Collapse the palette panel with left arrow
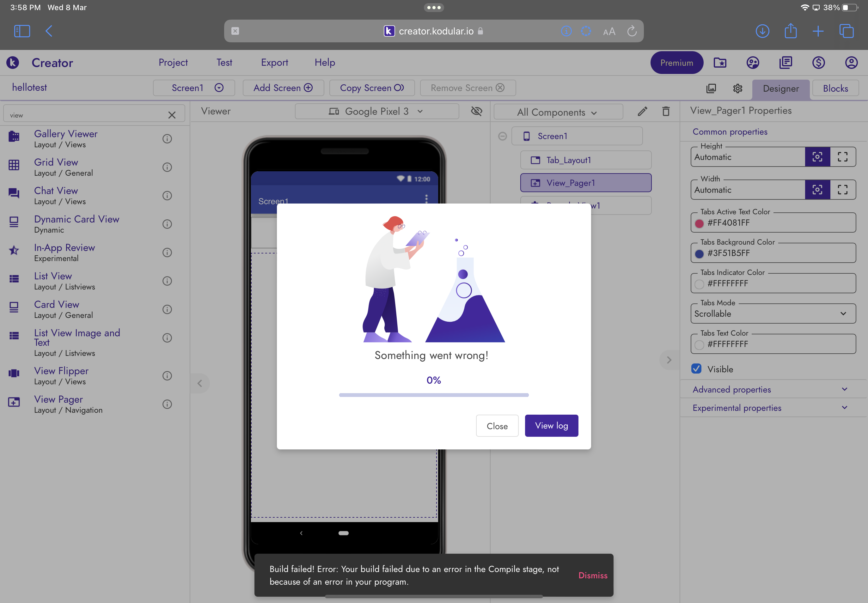Image resolution: width=868 pixels, height=603 pixels. (x=200, y=383)
